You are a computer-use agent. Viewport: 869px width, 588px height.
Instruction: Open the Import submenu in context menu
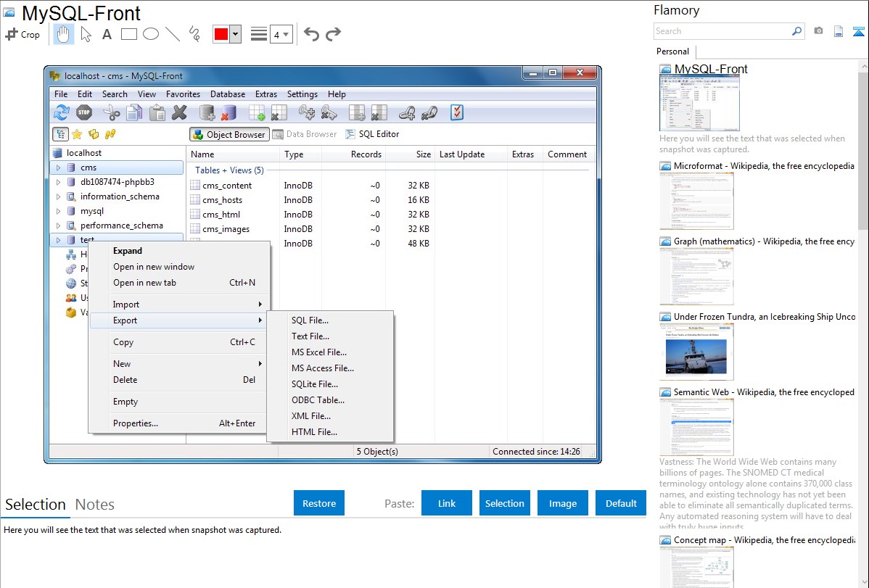[x=179, y=305]
